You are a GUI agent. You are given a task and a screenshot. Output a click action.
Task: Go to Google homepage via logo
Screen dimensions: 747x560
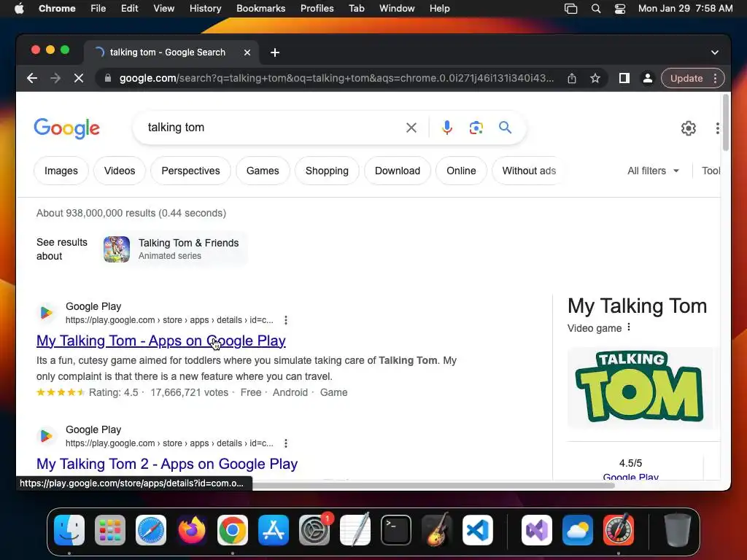pos(66,128)
